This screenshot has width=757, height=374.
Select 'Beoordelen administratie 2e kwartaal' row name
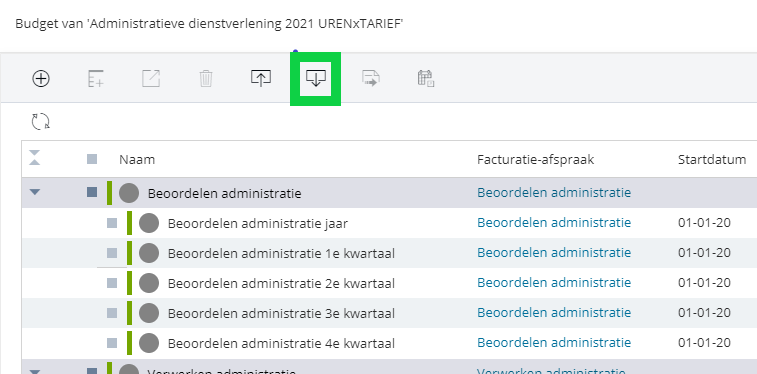[x=281, y=283]
